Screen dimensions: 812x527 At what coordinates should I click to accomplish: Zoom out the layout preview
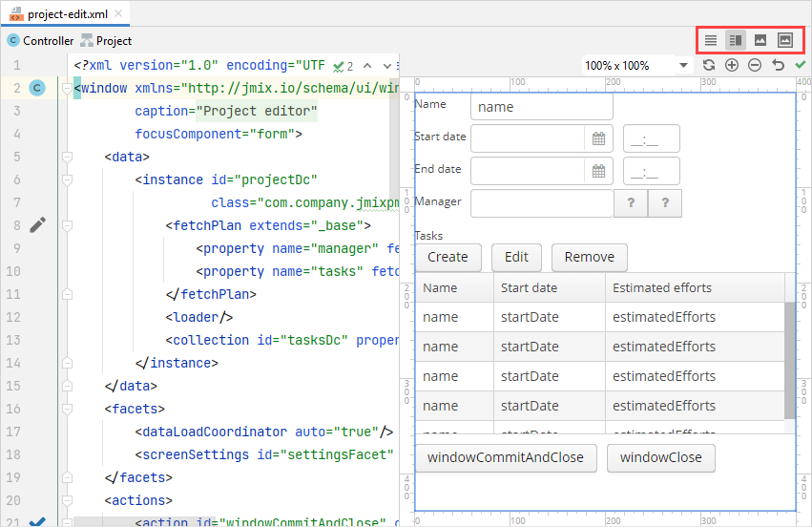[755, 65]
